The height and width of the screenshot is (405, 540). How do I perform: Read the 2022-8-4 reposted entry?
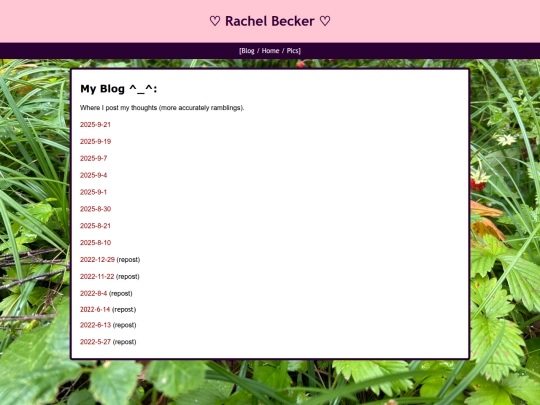click(x=93, y=293)
